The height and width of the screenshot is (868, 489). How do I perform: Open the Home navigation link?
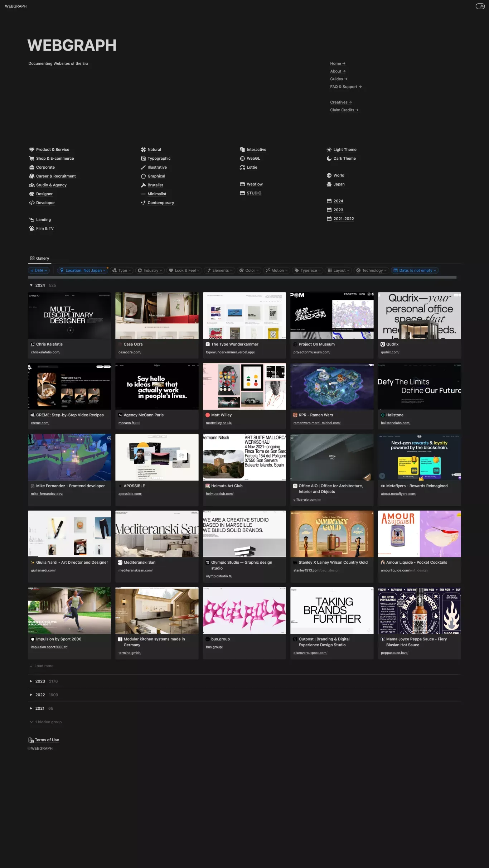[338, 63]
